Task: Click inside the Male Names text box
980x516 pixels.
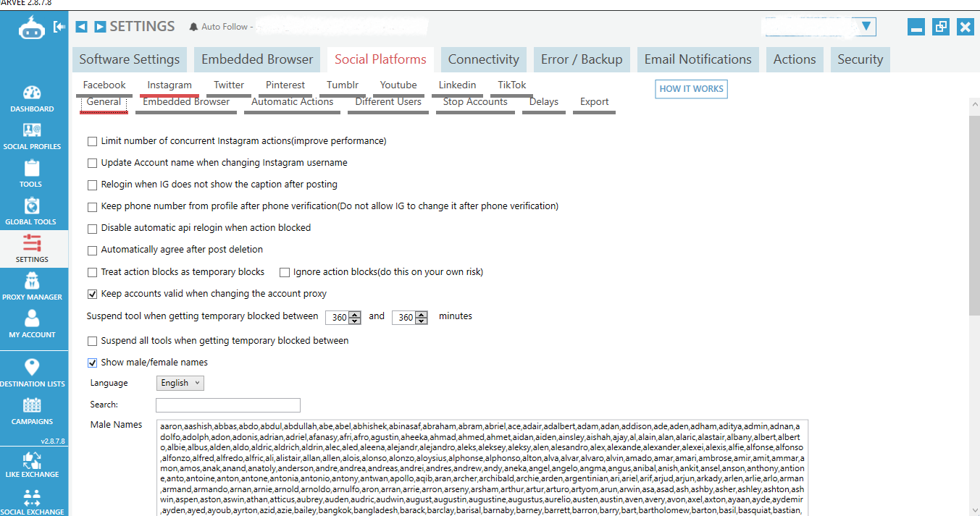Action: [x=482, y=468]
